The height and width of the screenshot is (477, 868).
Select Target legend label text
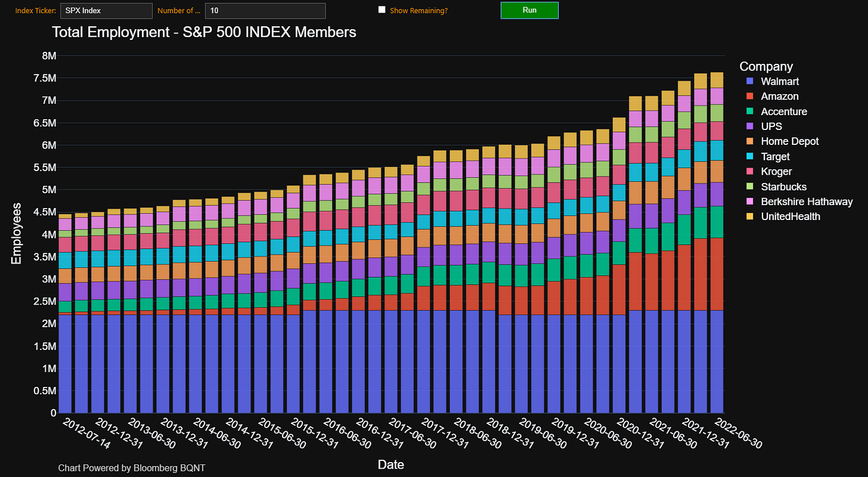tap(776, 156)
